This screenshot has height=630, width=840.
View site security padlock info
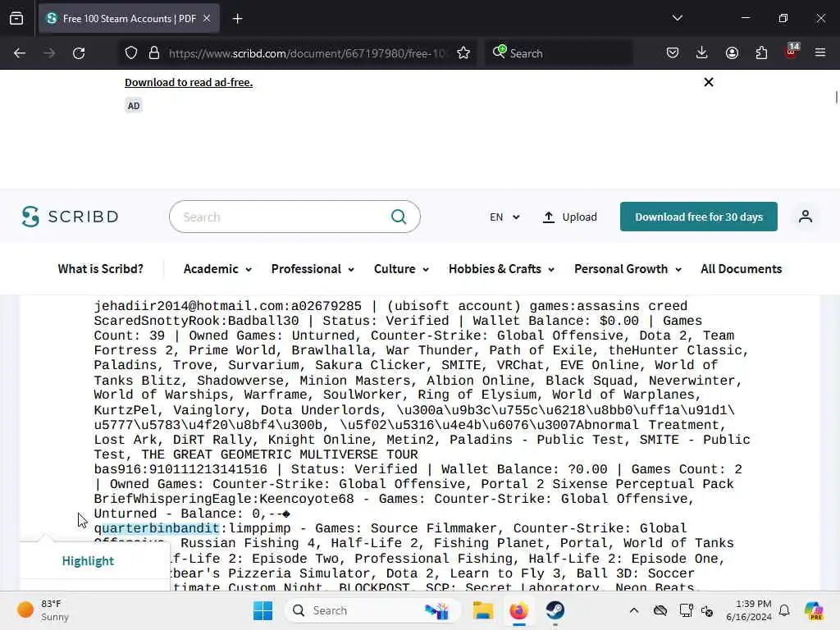coord(154,53)
